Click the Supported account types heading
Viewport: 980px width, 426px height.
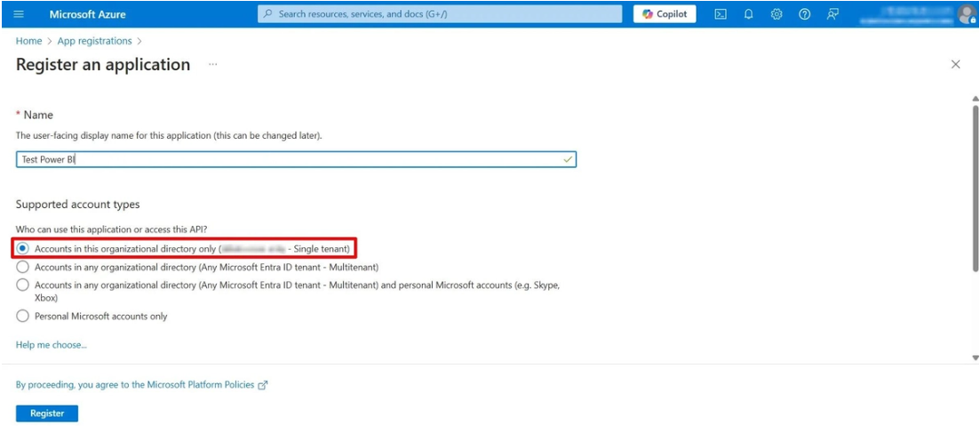coord(78,205)
